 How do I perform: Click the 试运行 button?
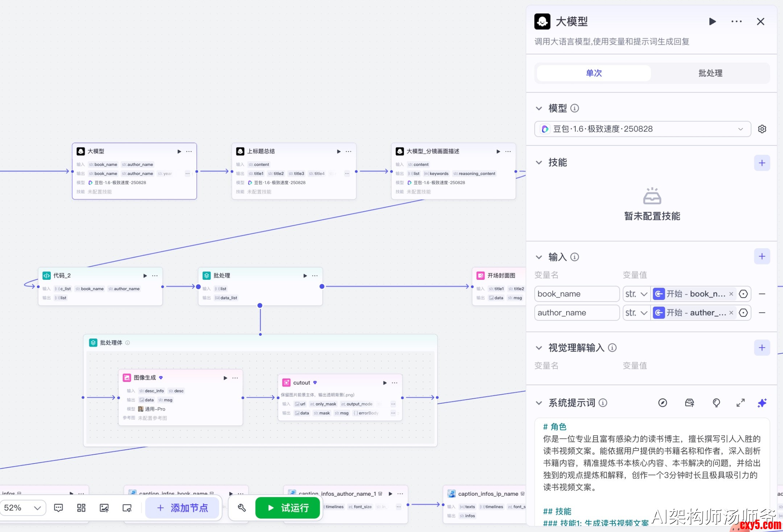[x=288, y=508]
